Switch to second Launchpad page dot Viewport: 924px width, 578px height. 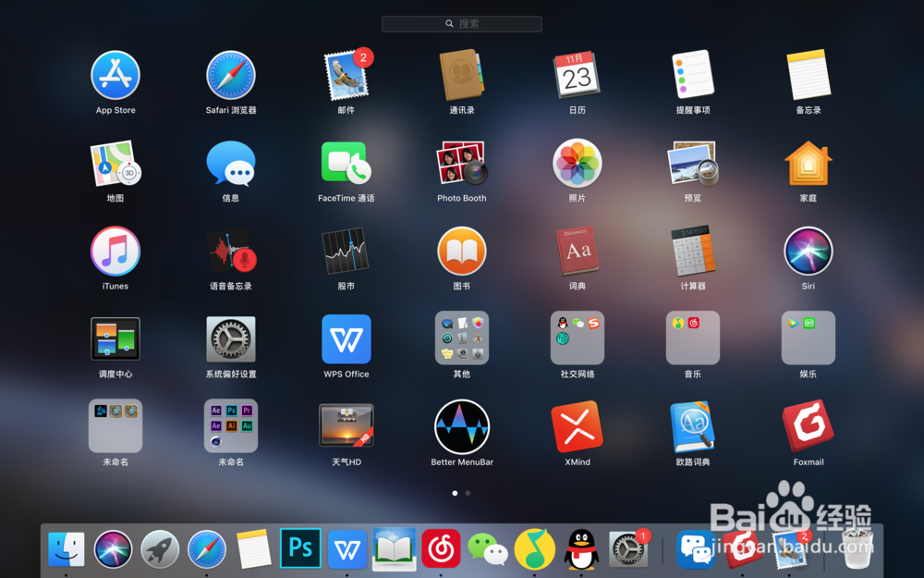click(x=468, y=493)
